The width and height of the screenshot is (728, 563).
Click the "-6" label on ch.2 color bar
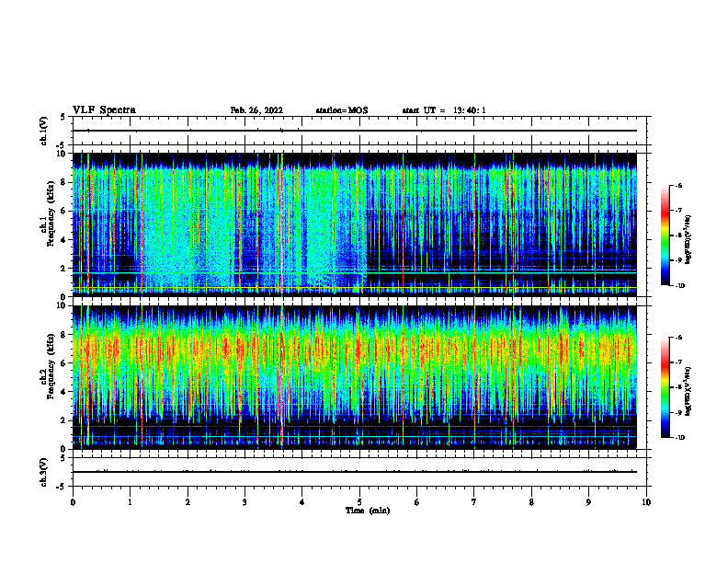click(x=678, y=338)
